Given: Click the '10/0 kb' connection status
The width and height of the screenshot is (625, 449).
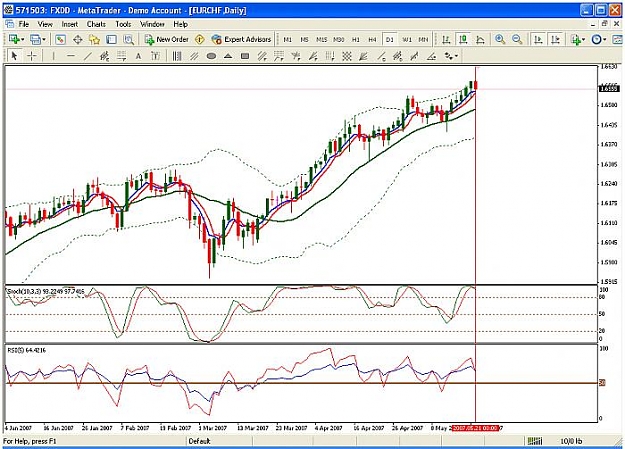Looking at the screenshot, I should click(571, 441).
